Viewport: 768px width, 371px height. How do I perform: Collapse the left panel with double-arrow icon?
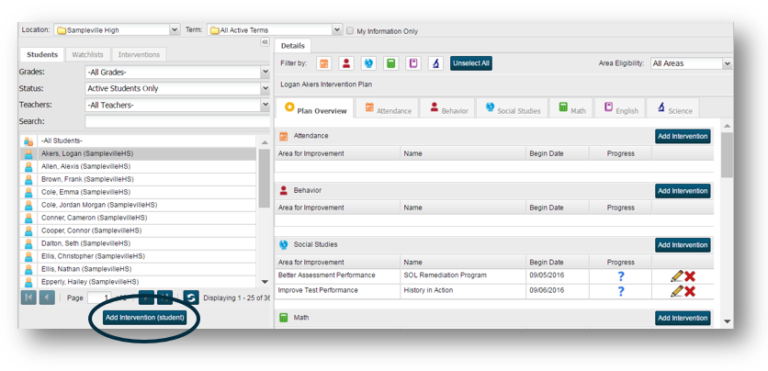click(x=265, y=43)
